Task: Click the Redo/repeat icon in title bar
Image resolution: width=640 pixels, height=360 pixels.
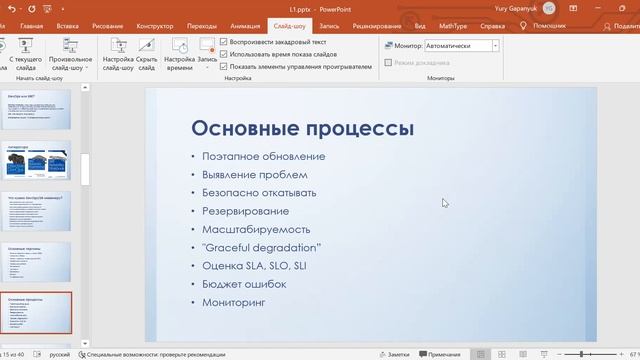Action: 32,9
